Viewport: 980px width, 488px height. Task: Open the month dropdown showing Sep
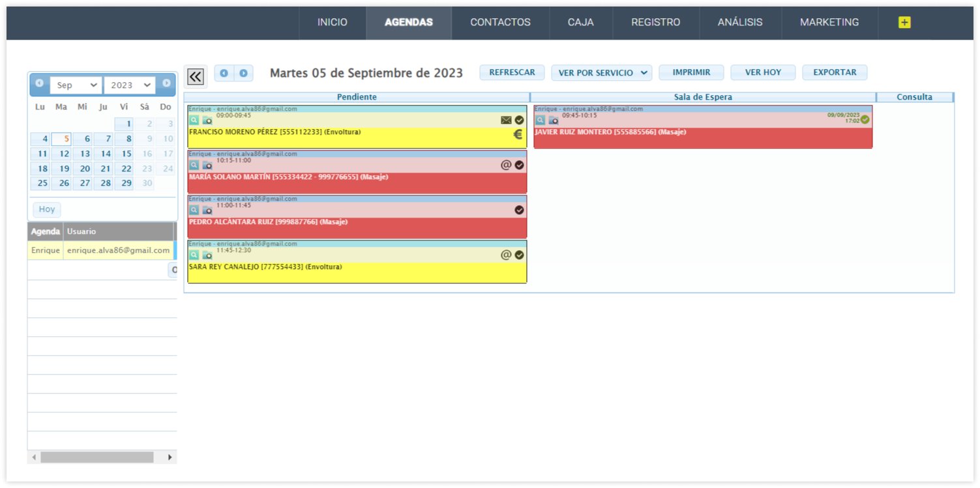pyautogui.click(x=77, y=85)
